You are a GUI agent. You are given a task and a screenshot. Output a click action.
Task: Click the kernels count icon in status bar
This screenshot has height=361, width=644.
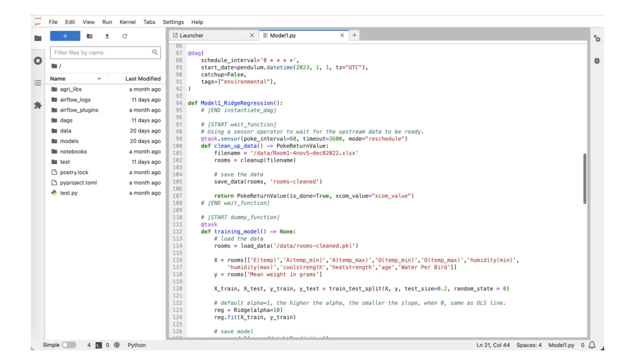click(x=117, y=345)
